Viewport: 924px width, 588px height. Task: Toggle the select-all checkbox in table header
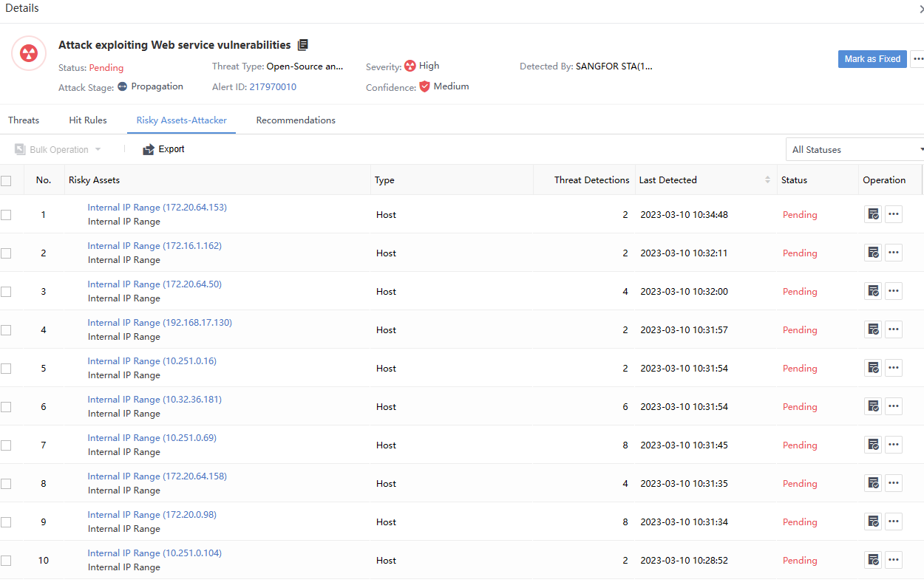click(7, 180)
